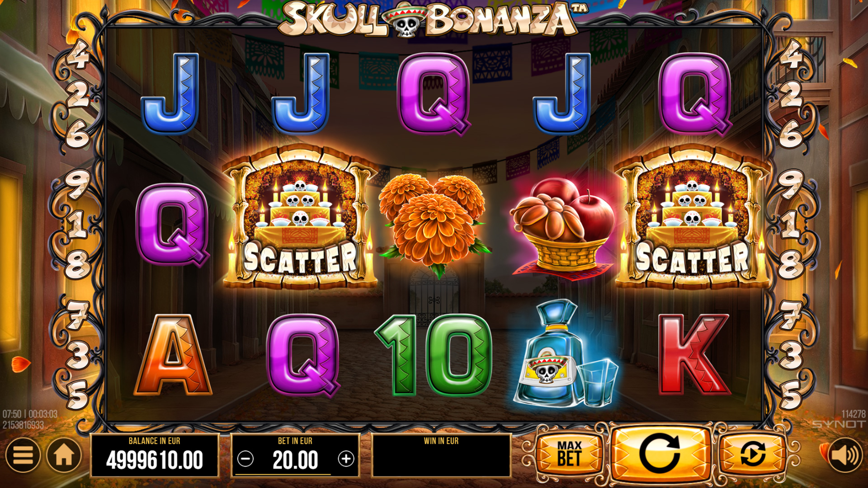Click the MAX BET button

569,454
